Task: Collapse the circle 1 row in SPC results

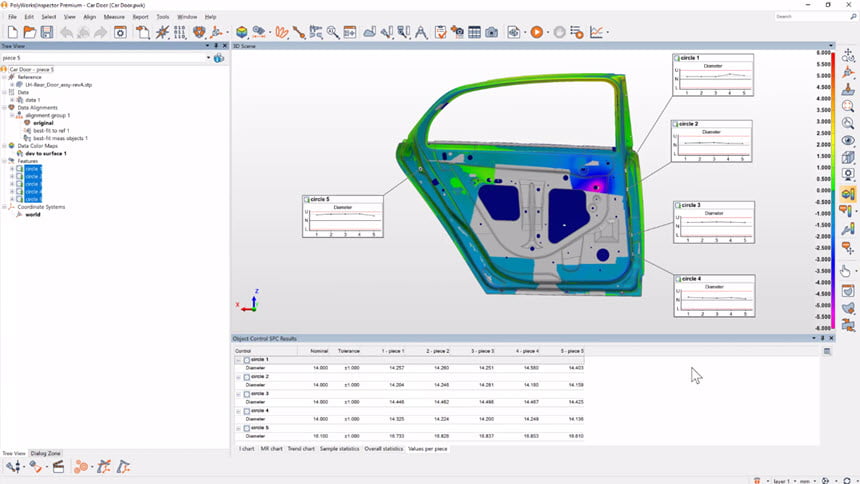Action: 239,360
